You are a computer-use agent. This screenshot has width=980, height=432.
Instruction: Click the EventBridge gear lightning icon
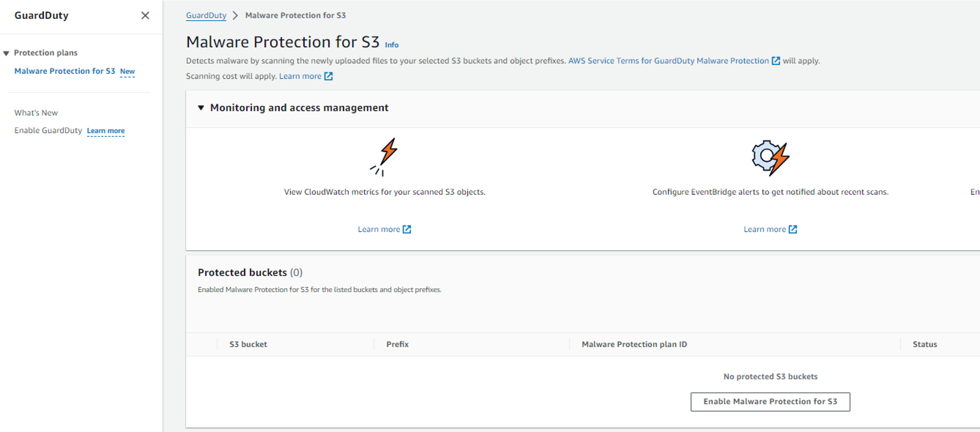pyautogui.click(x=770, y=158)
